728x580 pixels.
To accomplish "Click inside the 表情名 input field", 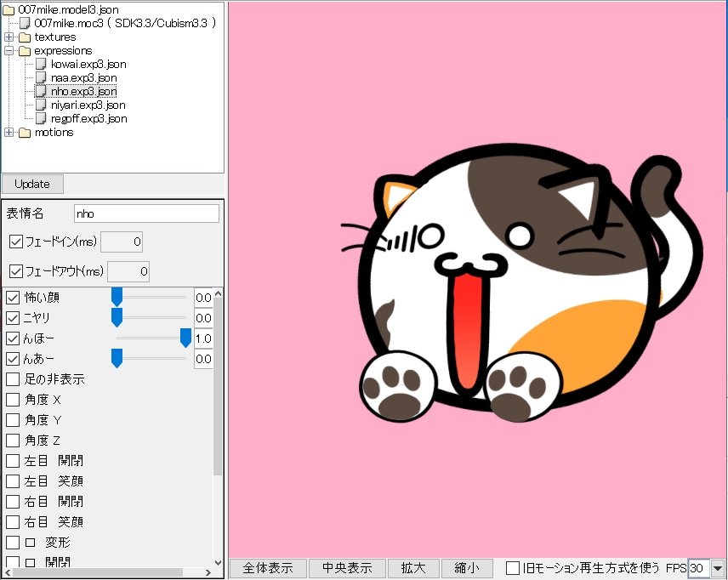I will click(145, 213).
